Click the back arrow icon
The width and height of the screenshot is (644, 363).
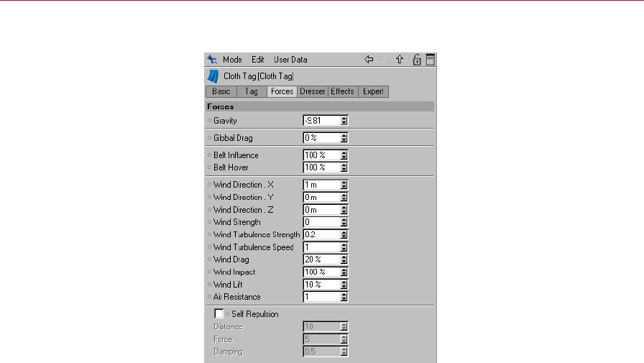pos(369,60)
